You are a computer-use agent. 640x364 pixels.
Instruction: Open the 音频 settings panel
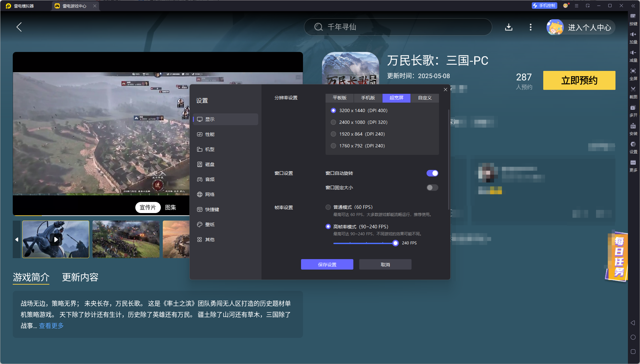click(x=210, y=179)
